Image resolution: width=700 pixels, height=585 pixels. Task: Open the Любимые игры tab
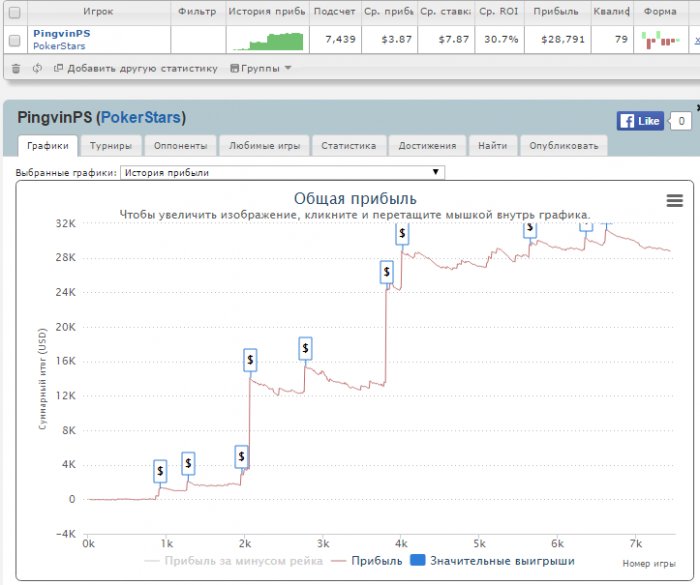point(264,146)
